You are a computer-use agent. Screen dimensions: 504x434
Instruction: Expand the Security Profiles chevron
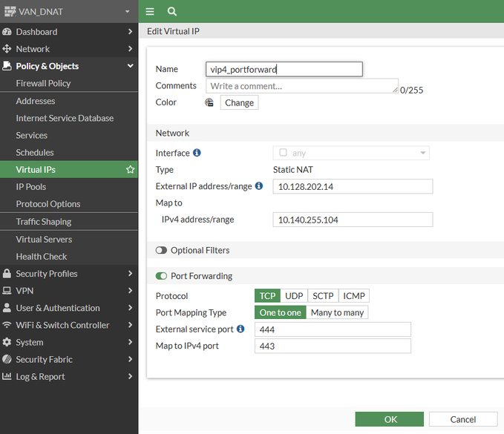tap(130, 273)
